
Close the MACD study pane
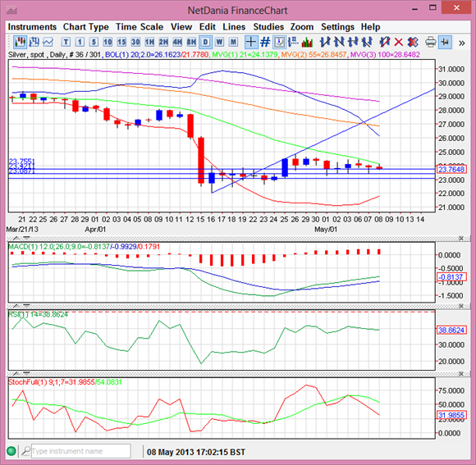[x=461, y=238]
